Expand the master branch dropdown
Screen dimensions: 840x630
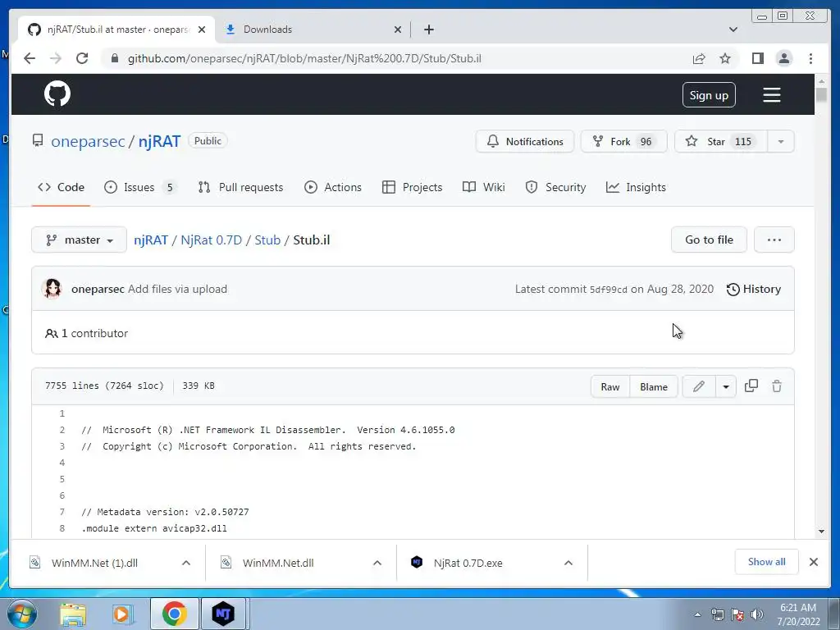[x=80, y=240]
